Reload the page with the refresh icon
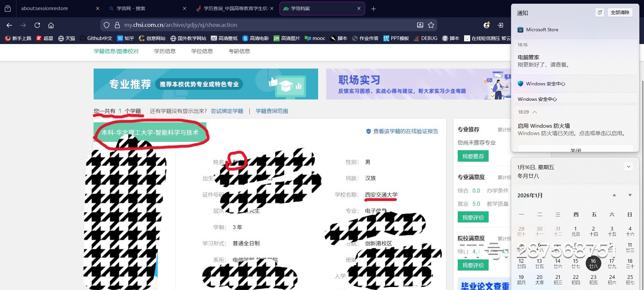The width and height of the screenshot is (644, 290). pos(37,25)
